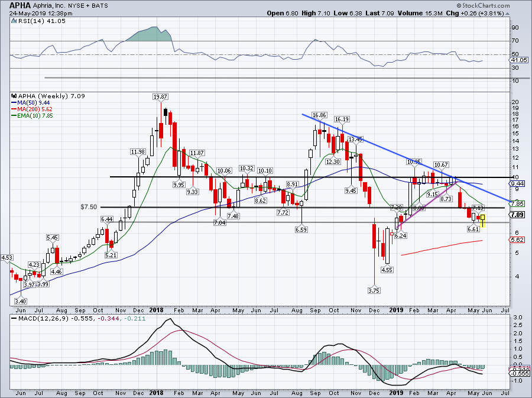The image size is (532, 398).
Task: Click the 5.45 price label
Action: click(x=52, y=238)
